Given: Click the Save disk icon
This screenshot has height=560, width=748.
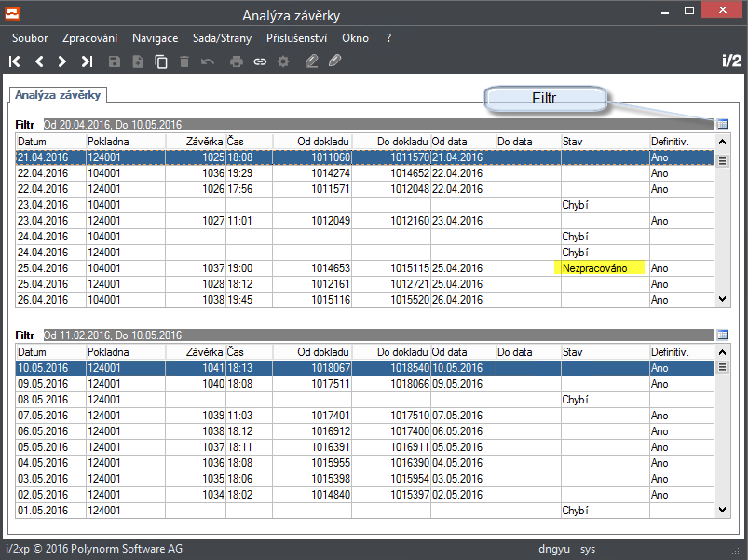Looking at the screenshot, I should click(x=115, y=61).
